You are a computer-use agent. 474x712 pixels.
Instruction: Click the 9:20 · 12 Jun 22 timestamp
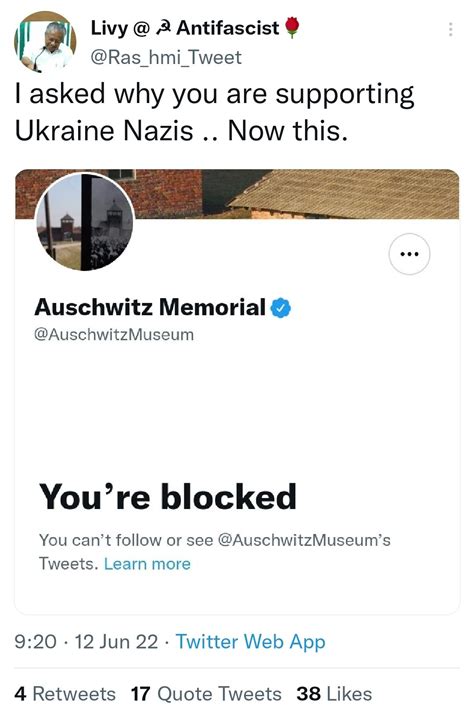86,642
